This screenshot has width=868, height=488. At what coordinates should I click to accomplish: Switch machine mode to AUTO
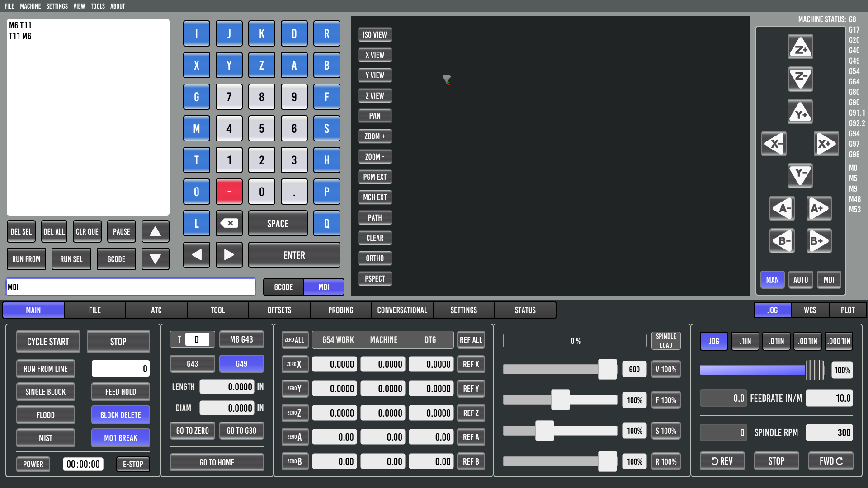click(800, 280)
